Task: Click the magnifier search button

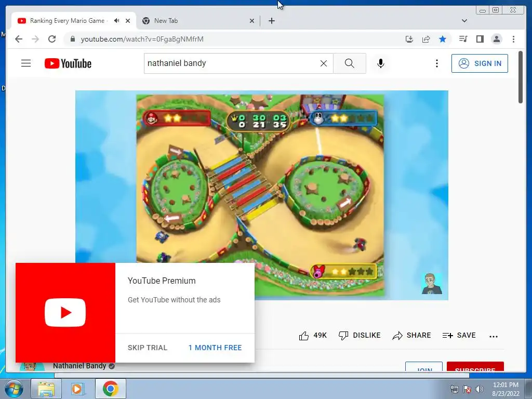Action: [350, 63]
